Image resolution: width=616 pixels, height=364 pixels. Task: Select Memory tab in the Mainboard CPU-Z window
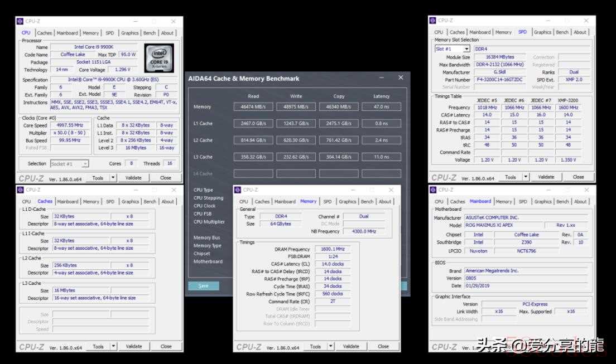(504, 202)
